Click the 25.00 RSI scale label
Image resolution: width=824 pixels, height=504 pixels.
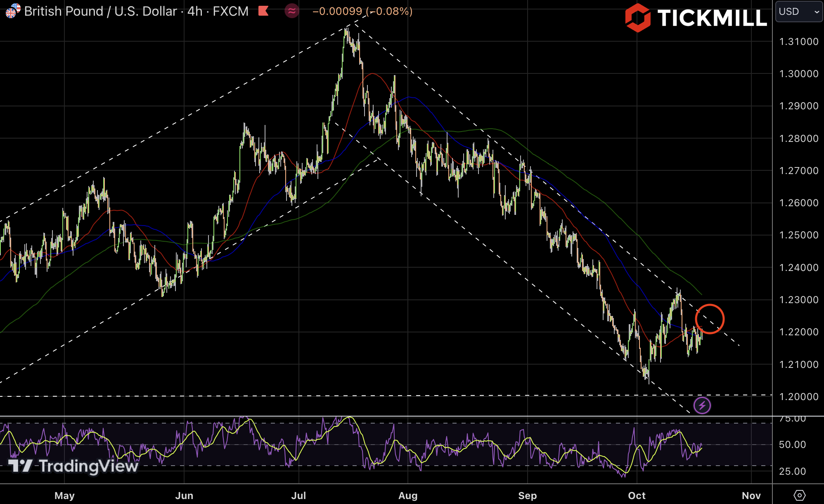tap(792, 471)
